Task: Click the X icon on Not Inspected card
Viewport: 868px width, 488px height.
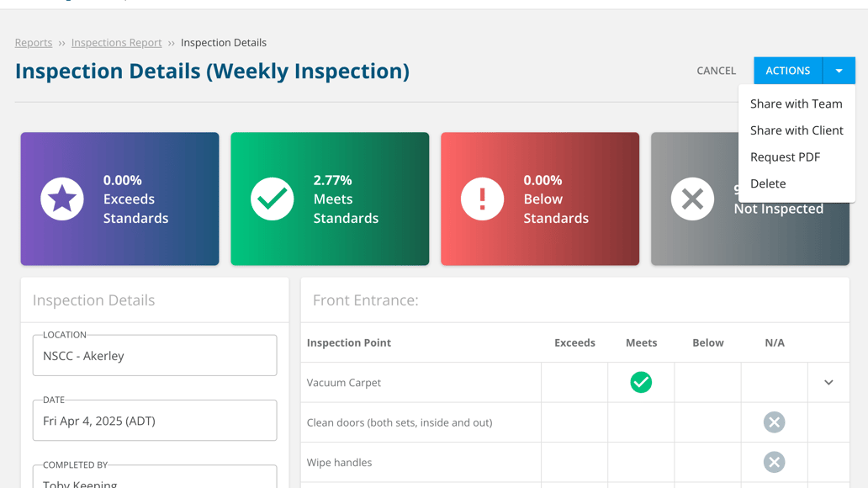Action: 692,199
